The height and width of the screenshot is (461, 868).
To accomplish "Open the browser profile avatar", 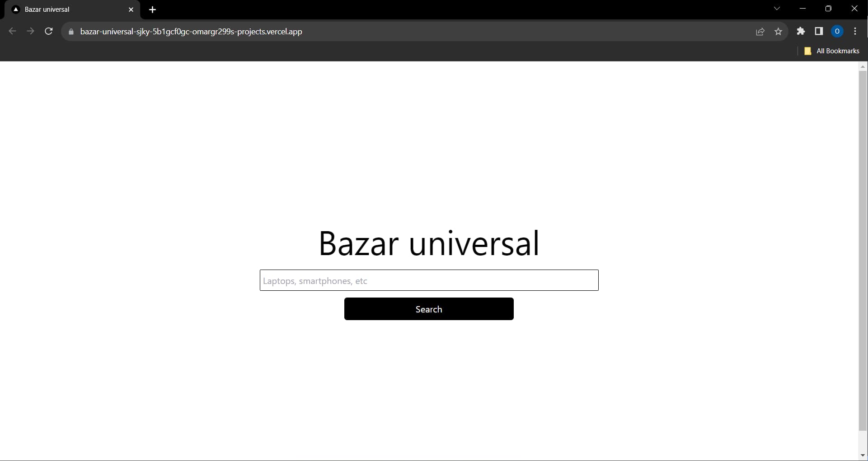I will coord(837,31).
